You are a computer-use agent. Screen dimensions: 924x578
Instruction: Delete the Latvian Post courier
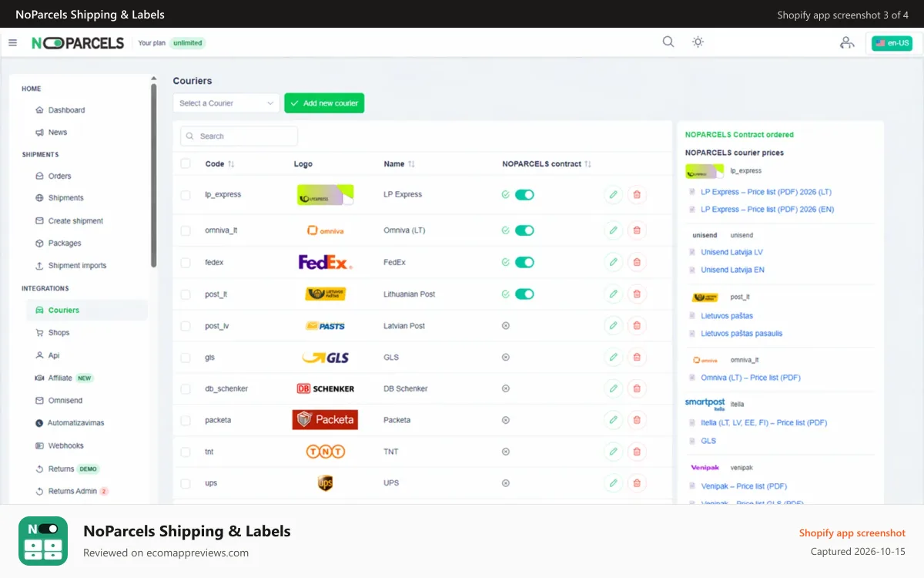(x=637, y=325)
